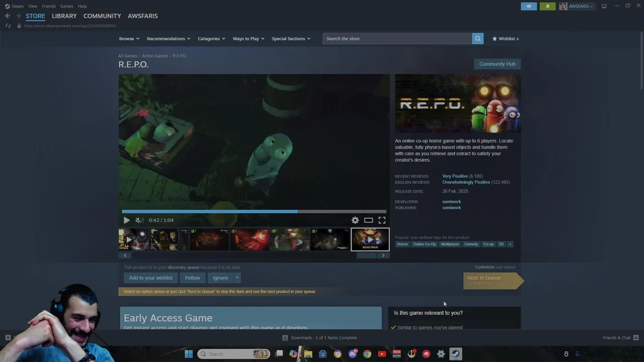Click the Follow button
Image resolution: width=644 pixels, height=362 pixels.
pyautogui.click(x=192, y=278)
